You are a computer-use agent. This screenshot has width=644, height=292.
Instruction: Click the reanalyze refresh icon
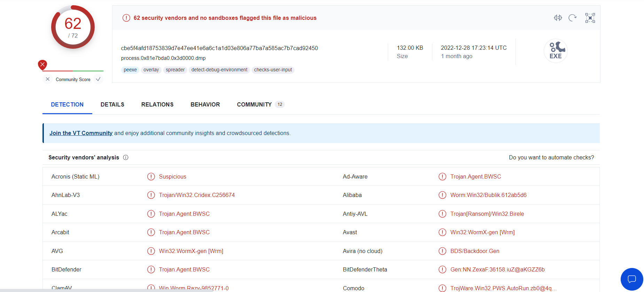(x=573, y=18)
